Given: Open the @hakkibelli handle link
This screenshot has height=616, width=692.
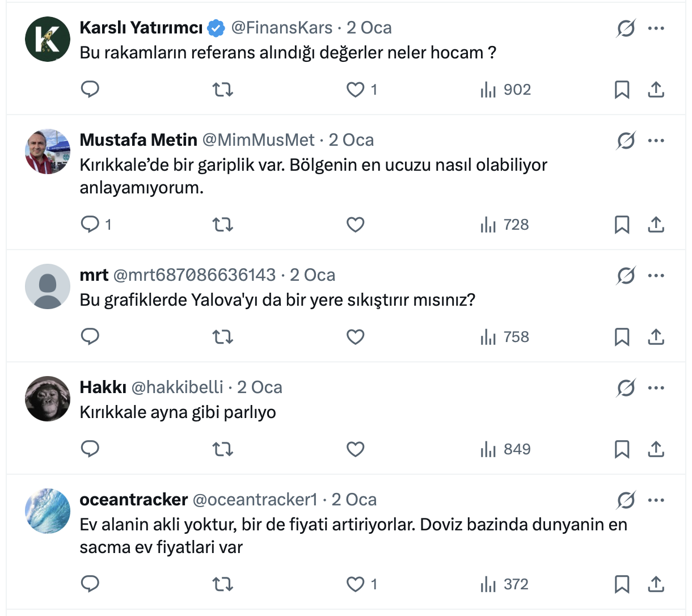Looking at the screenshot, I should pyautogui.click(x=178, y=387).
